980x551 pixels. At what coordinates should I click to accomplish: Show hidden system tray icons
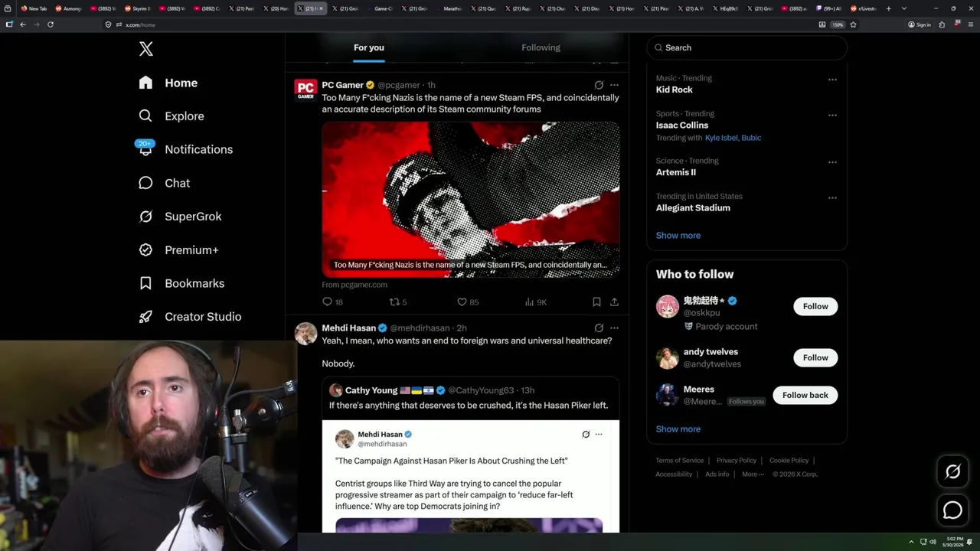pos(911,542)
